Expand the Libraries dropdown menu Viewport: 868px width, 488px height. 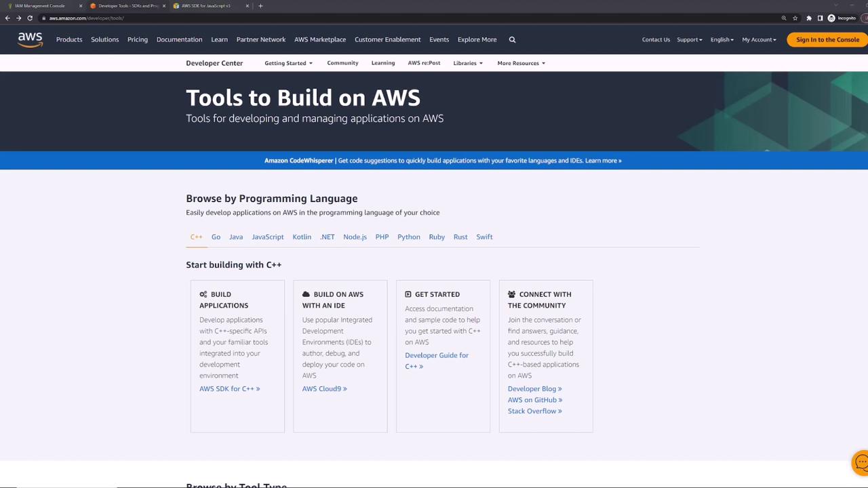(468, 63)
